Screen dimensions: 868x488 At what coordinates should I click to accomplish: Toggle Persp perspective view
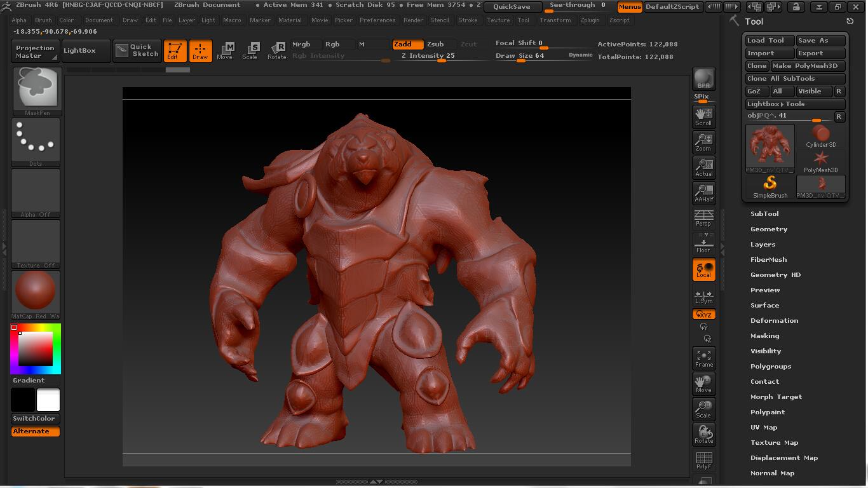[703, 218]
